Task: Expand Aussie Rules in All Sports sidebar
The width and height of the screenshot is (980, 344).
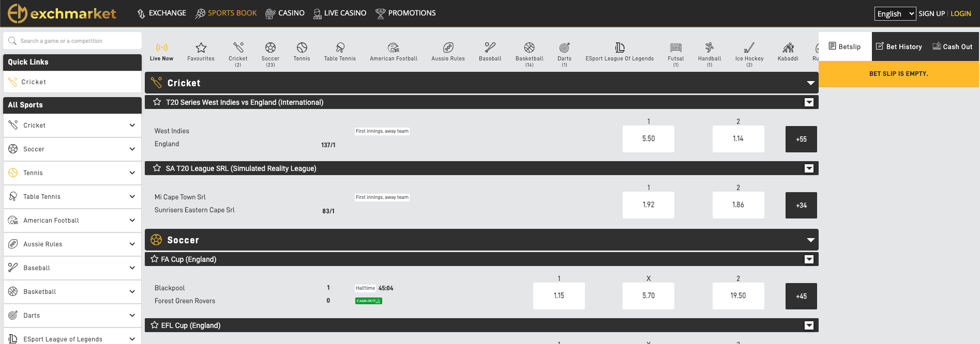Action: (132, 244)
